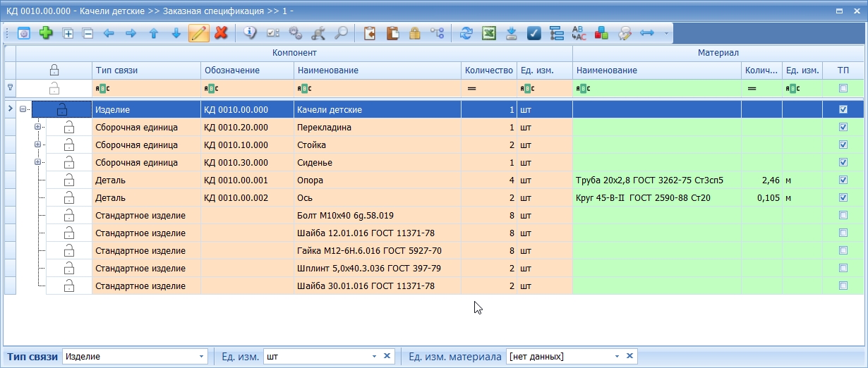Click the Компонент band header

click(294, 53)
